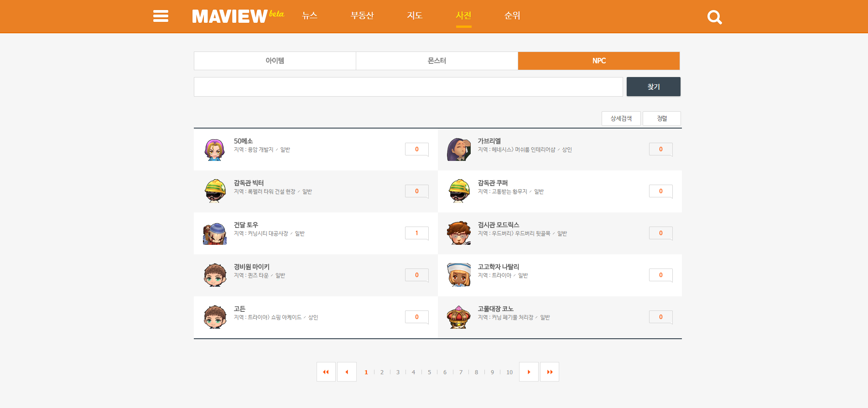This screenshot has width=868, height=408.
Task: Open the 순위 menu item
Action: [512, 15]
